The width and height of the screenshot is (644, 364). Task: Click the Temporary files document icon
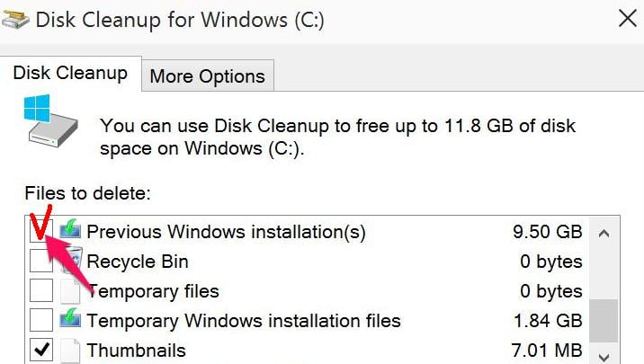click(70, 291)
